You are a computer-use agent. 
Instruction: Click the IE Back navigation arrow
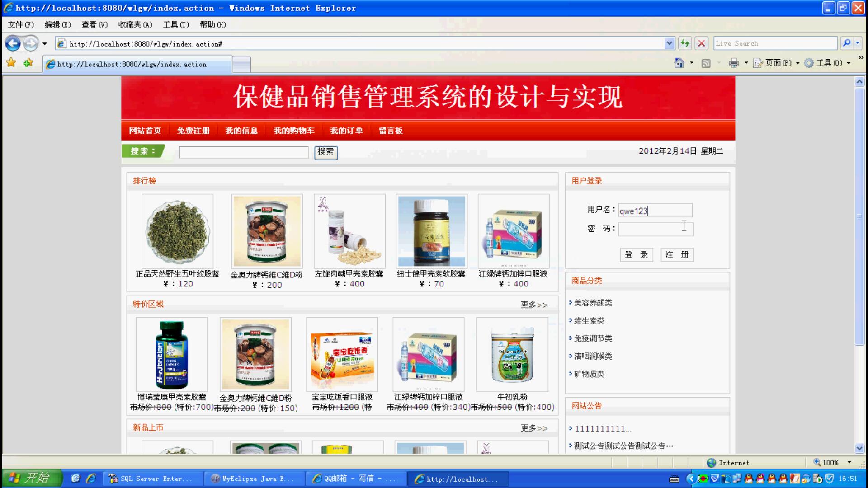point(13,44)
